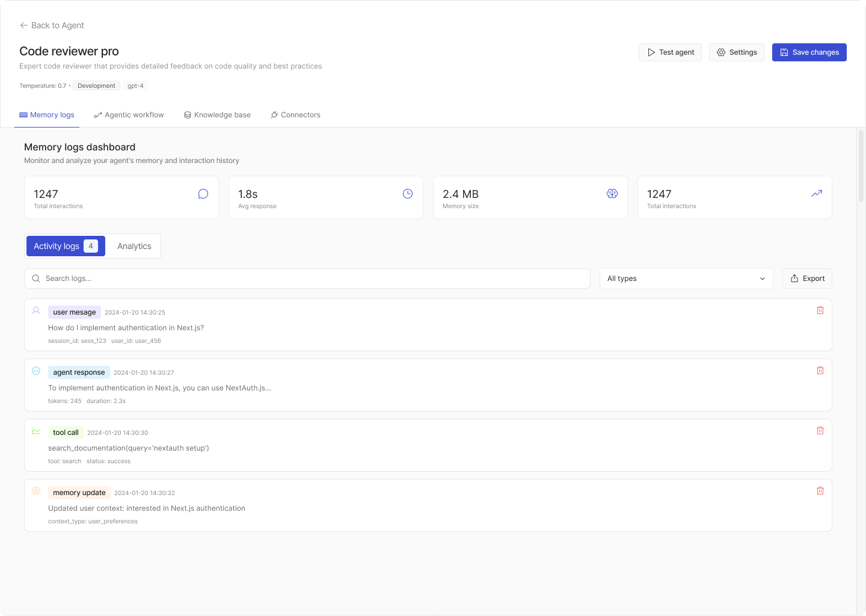Click the Code reviewer pro title
The width and height of the screenshot is (866, 616).
pyautogui.click(x=69, y=51)
